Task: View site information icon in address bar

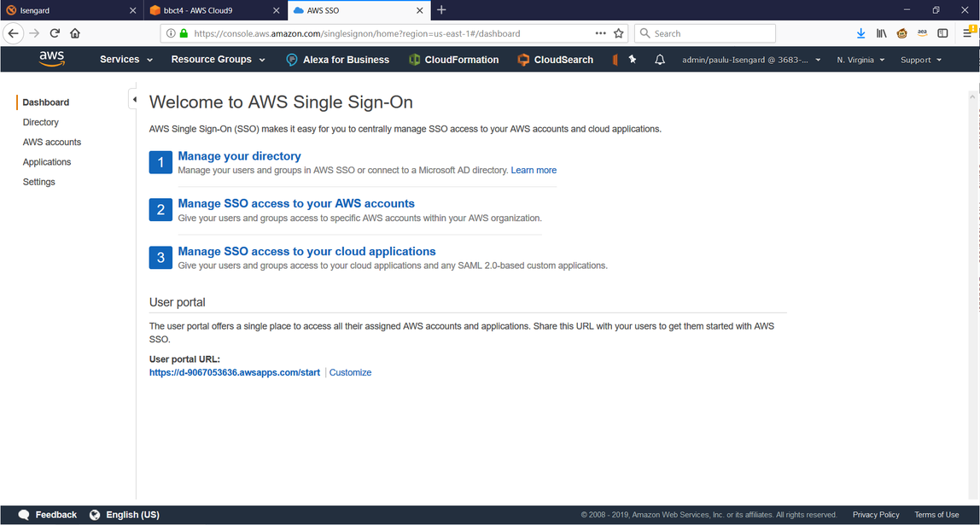Action: (171, 34)
